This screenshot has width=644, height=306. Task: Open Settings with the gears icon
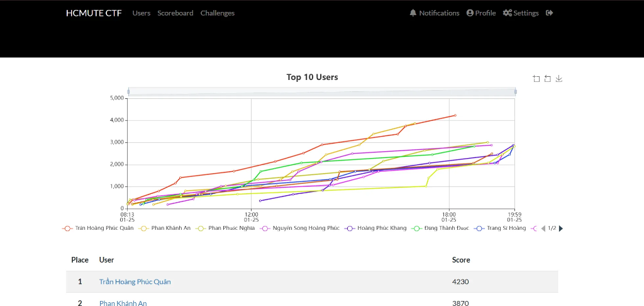pos(521,13)
